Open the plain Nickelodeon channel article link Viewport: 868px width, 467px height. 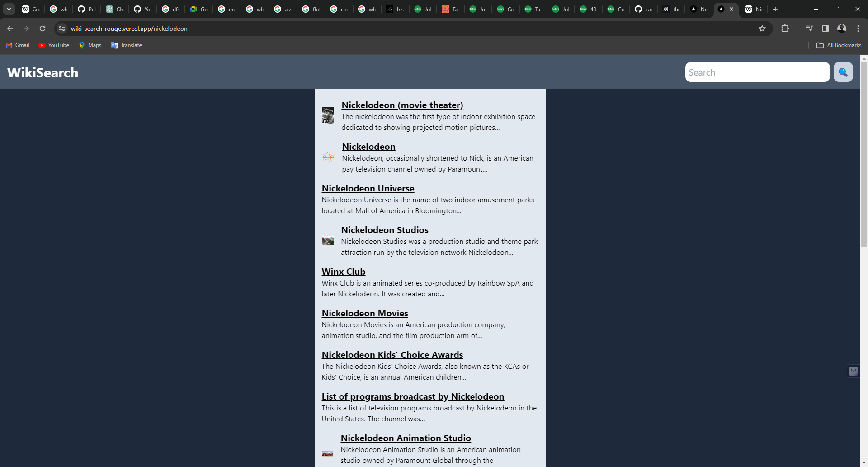(x=368, y=147)
